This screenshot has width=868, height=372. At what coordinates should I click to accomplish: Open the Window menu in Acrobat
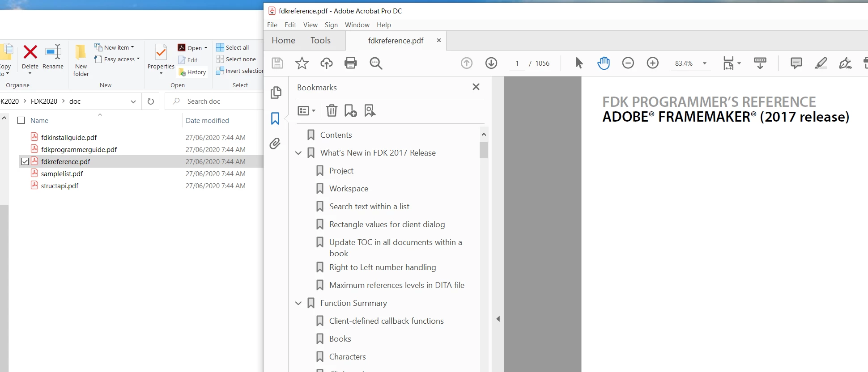(x=357, y=25)
